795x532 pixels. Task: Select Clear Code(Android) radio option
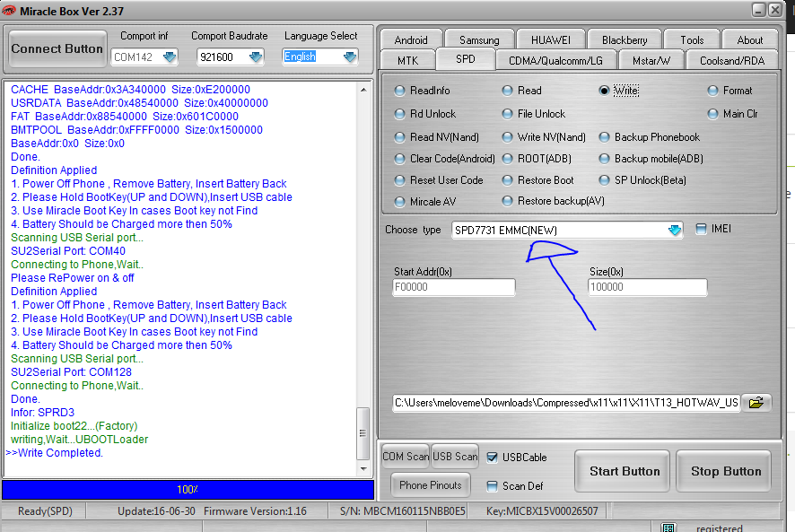click(x=399, y=159)
